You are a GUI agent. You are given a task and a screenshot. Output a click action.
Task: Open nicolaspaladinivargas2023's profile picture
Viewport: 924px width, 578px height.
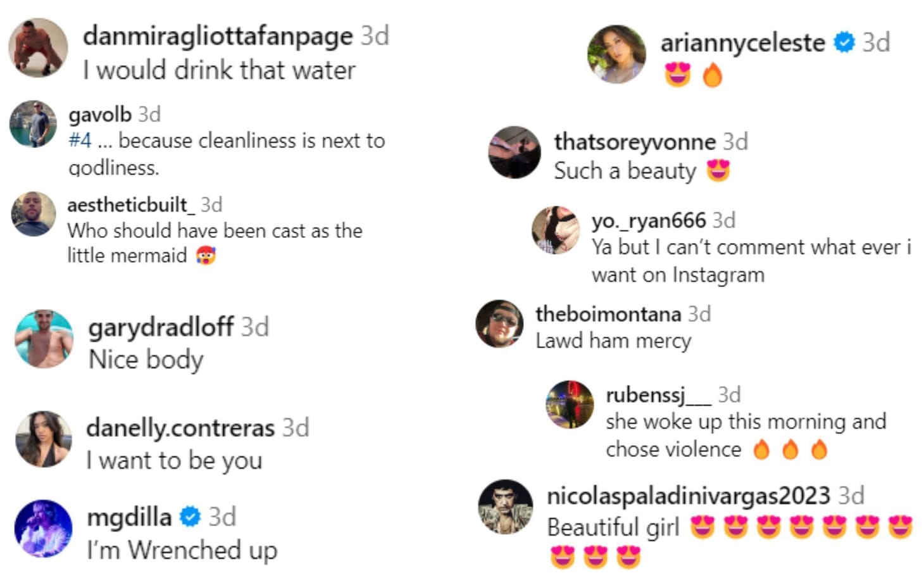click(x=505, y=507)
